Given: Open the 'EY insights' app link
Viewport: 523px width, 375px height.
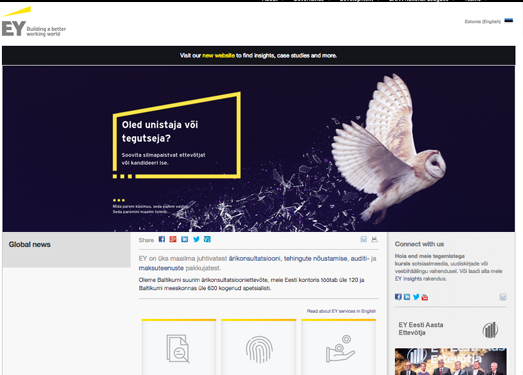Looking at the screenshot, I should (408, 279).
